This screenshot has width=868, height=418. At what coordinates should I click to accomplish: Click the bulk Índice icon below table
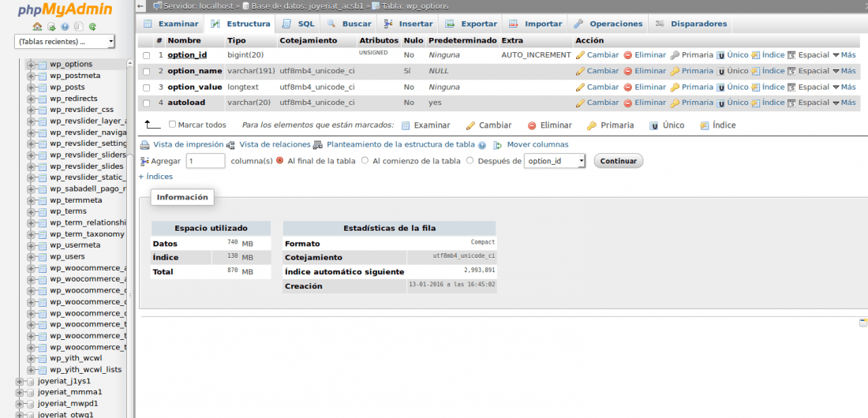tap(705, 125)
